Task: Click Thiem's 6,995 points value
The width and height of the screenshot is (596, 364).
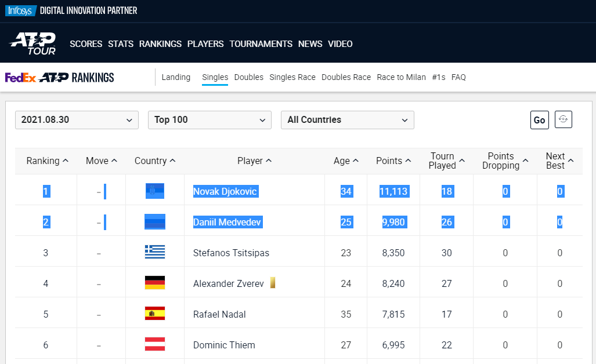Action: click(393, 345)
